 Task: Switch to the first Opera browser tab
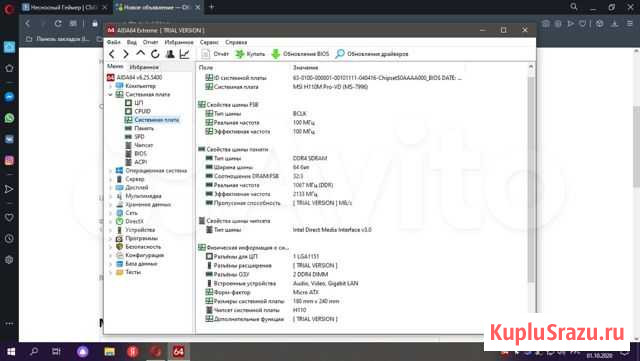(64, 7)
